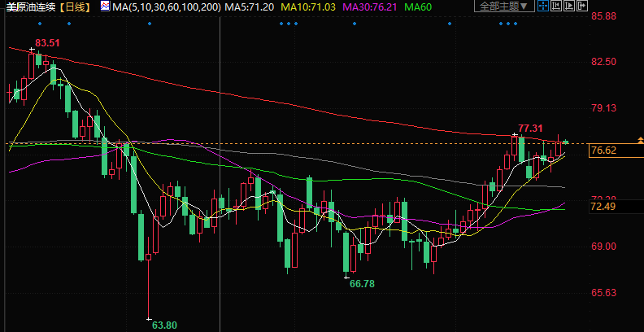
Task: Click the 72.49 price tag on axis
Action: point(603,207)
